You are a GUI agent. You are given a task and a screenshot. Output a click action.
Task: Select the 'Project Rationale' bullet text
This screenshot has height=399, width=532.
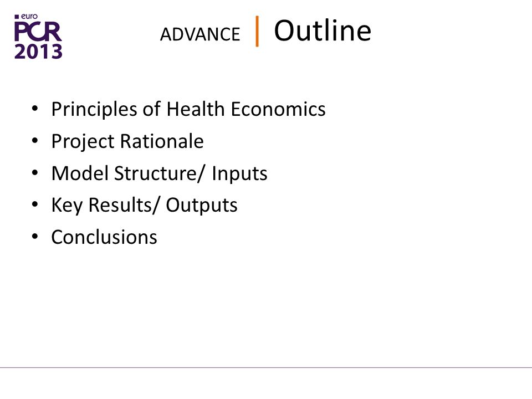pyautogui.click(x=127, y=141)
